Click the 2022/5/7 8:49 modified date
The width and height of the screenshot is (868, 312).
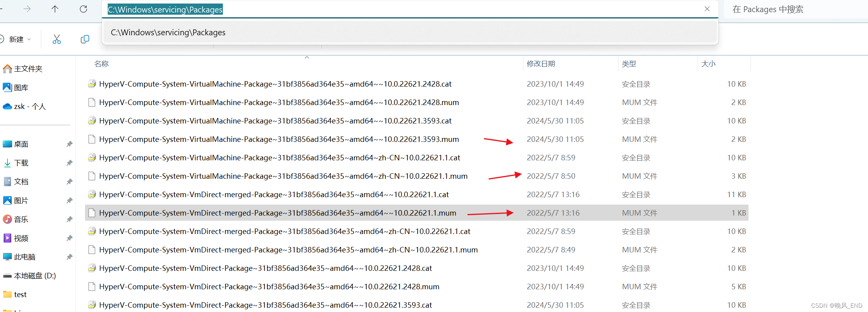coord(551,250)
